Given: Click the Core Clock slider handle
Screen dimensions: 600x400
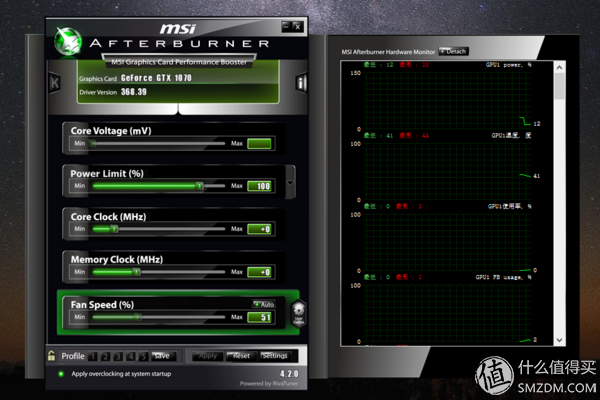Looking at the screenshot, I should [x=114, y=229].
